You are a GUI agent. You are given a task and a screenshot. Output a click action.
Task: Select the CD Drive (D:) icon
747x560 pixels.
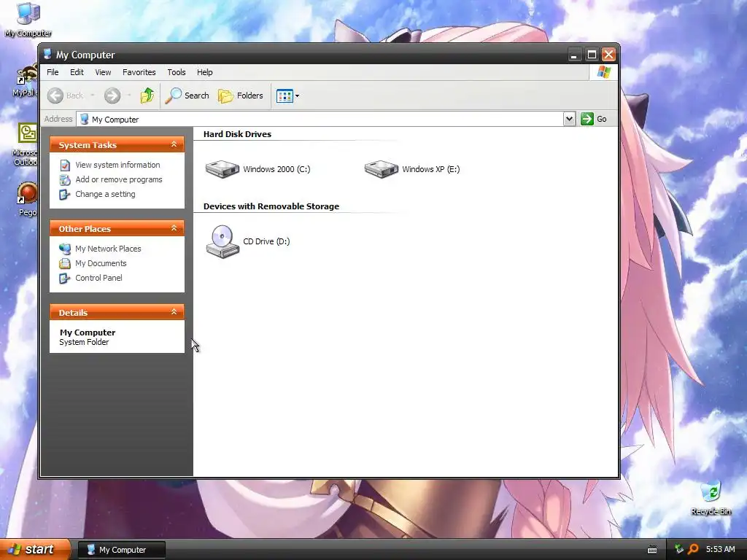point(222,241)
